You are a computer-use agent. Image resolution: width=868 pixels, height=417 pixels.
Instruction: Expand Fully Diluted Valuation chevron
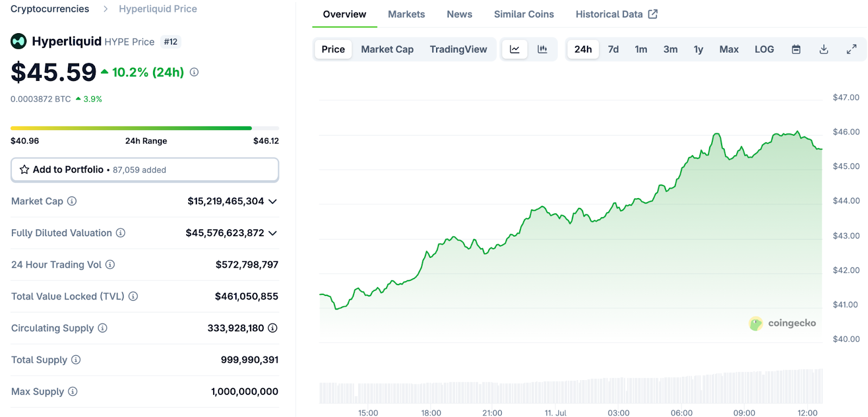(273, 233)
